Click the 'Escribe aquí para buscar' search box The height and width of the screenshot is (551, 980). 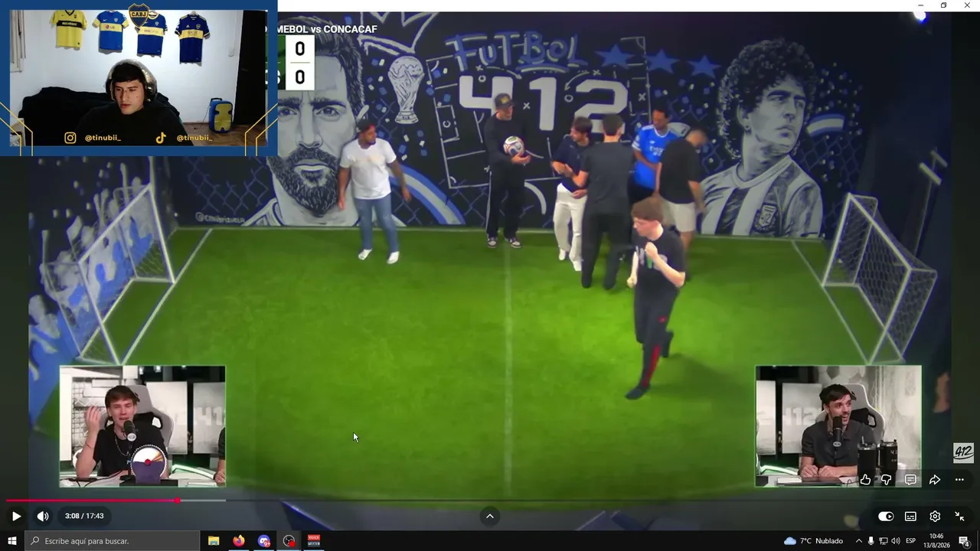coord(112,541)
